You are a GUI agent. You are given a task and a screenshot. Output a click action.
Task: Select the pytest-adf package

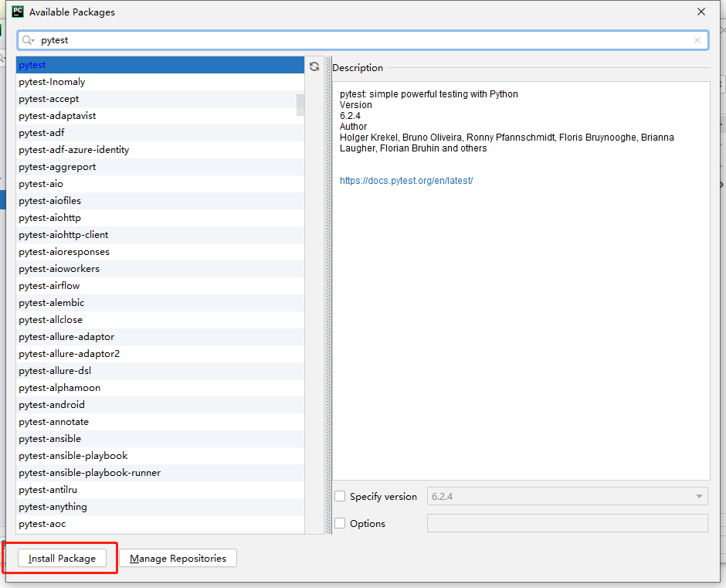pos(160,133)
